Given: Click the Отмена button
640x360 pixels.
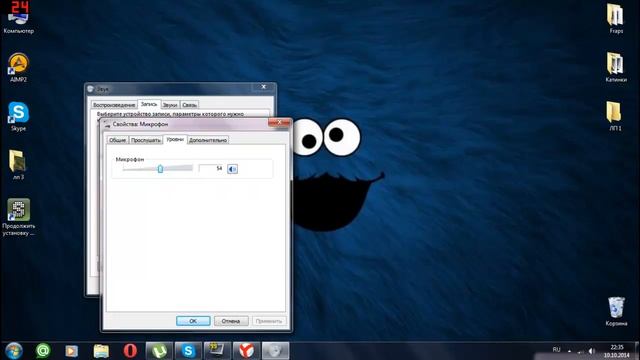Looking at the screenshot, I should pos(231,321).
